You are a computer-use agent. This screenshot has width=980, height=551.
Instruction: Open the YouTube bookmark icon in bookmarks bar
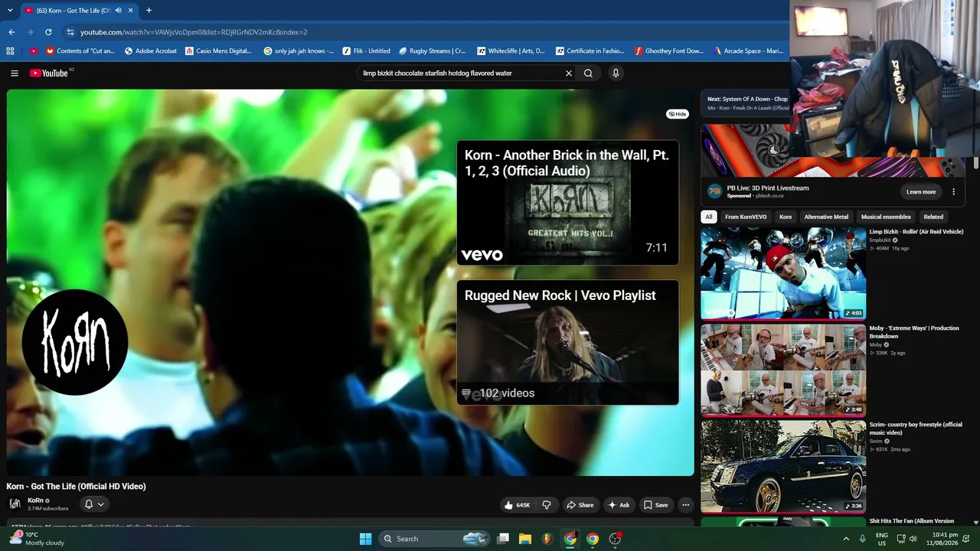coord(34,51)
